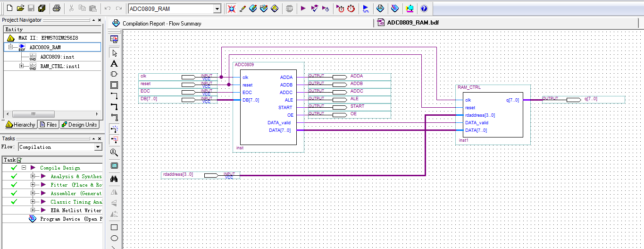Open the Help question mark icon
This screenshot has height=249, width=644.
coord(424,9)
